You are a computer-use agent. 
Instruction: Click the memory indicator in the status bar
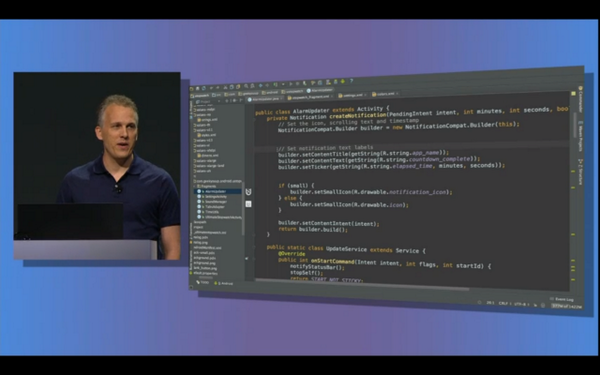pos(567,306)
